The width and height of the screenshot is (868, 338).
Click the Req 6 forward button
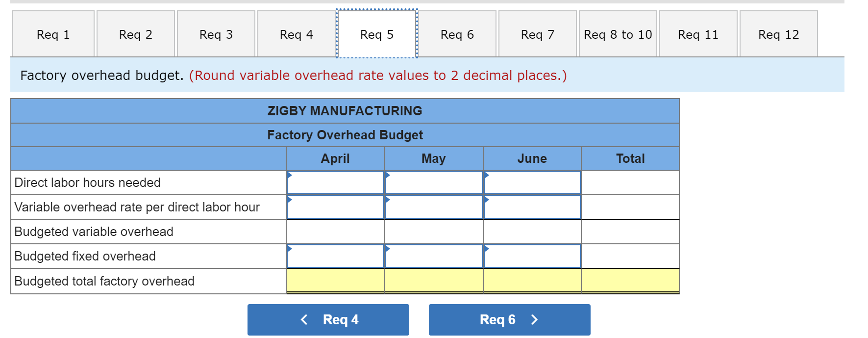pyautogui.click(x=509, y=320)
